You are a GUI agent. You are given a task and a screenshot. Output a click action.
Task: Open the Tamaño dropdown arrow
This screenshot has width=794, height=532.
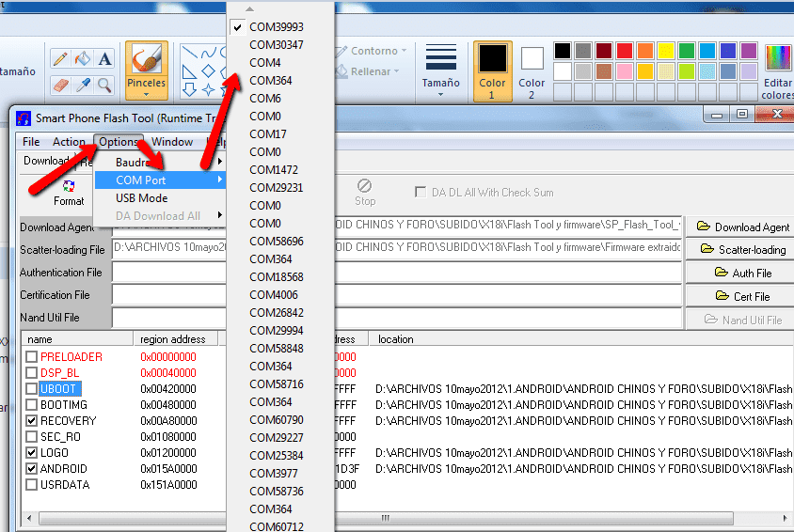click(440, 95)
